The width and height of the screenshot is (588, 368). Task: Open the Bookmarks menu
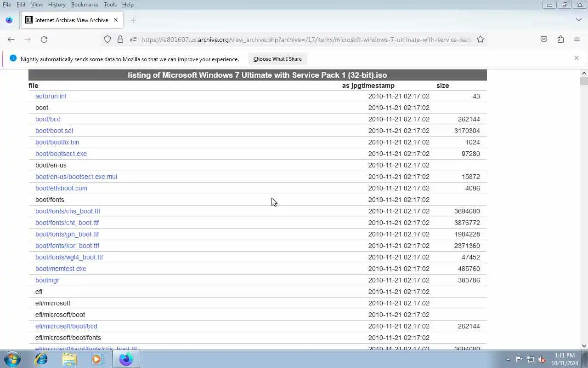(x=85, y=5)
